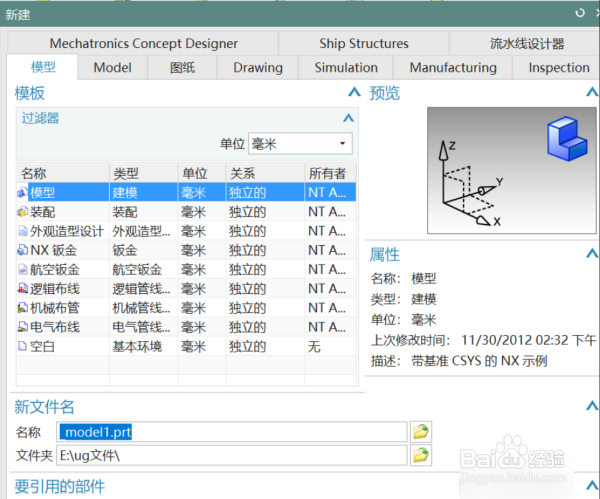
Task: Switch to the Model tab
Action: point(112,68)
